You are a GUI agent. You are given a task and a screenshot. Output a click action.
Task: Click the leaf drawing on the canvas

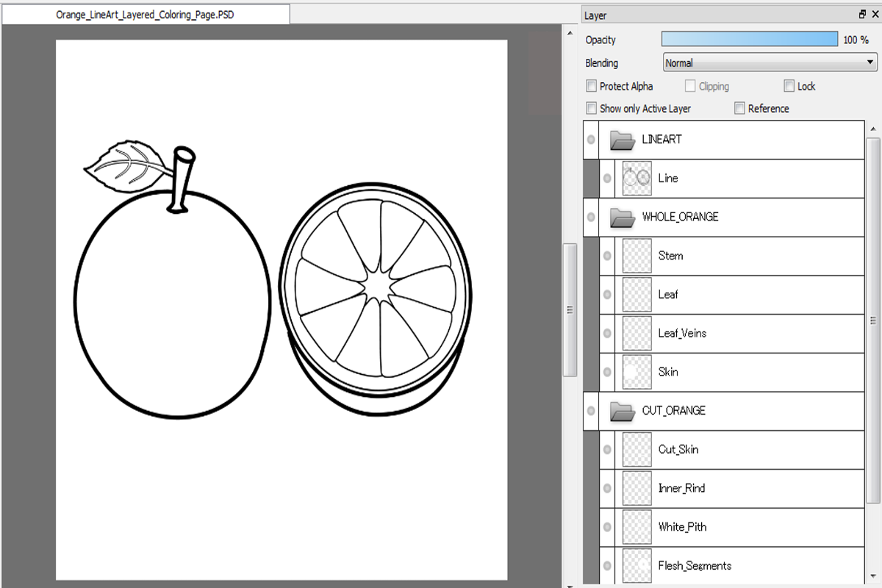coord(125,165)
